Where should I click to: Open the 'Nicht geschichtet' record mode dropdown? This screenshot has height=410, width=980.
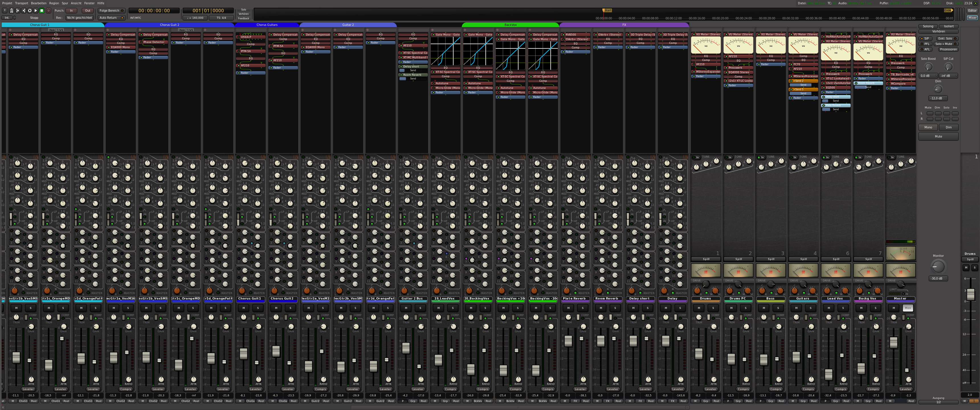click(79, 17)
